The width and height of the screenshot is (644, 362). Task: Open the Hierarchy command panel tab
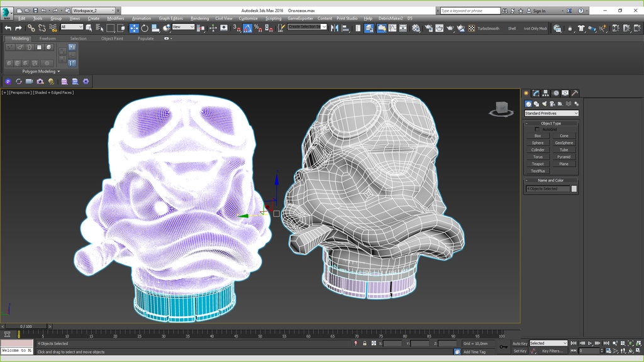[x=545, y=93]
